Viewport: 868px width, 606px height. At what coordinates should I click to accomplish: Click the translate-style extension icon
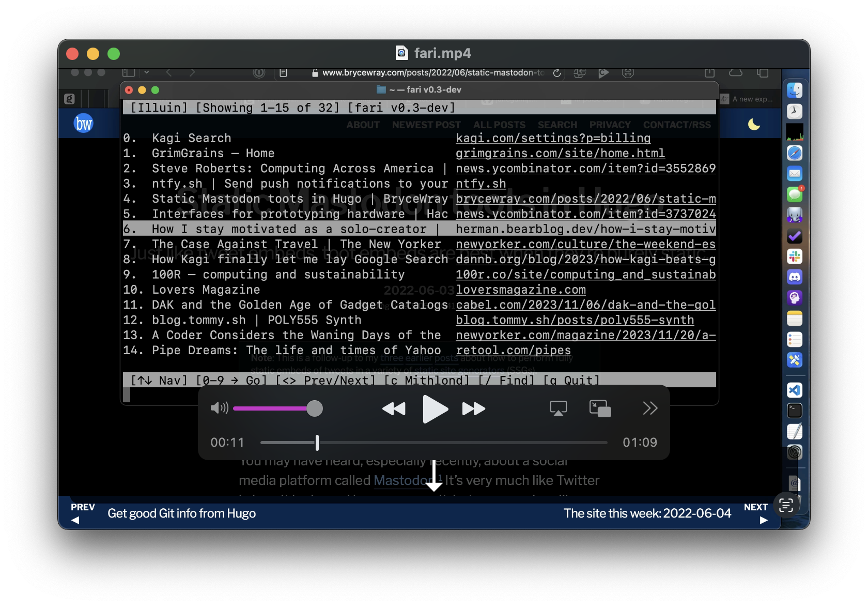pyautogui.click(x=580, y=73)
